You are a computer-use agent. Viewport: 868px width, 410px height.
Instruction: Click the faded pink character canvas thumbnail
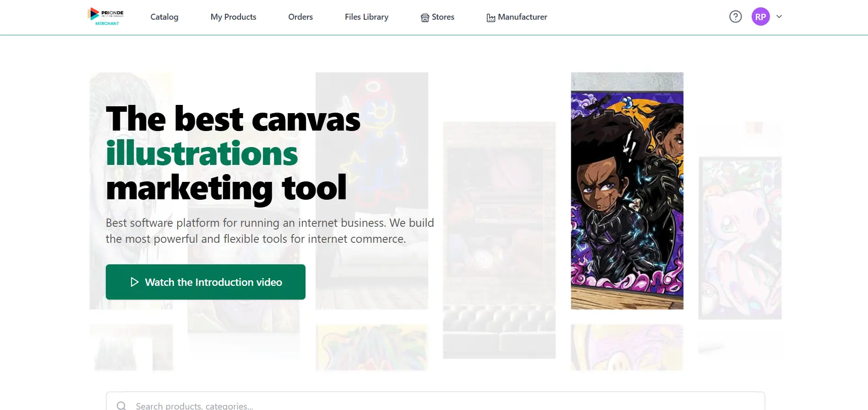pos(740,238)
